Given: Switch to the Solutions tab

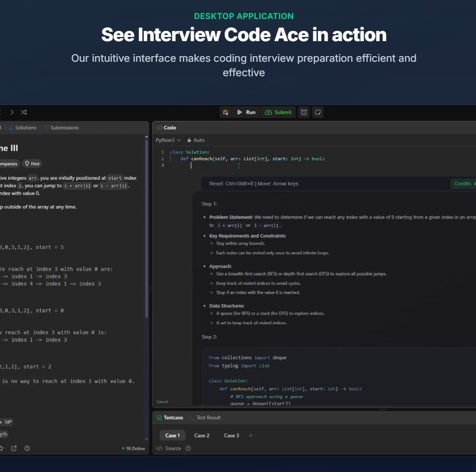Looking at the screenshot, I should pos(23,128).
